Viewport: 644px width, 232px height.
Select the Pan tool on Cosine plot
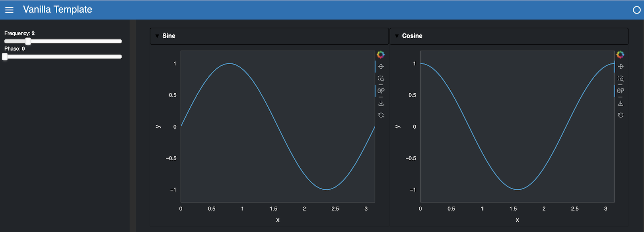point(621,67)
